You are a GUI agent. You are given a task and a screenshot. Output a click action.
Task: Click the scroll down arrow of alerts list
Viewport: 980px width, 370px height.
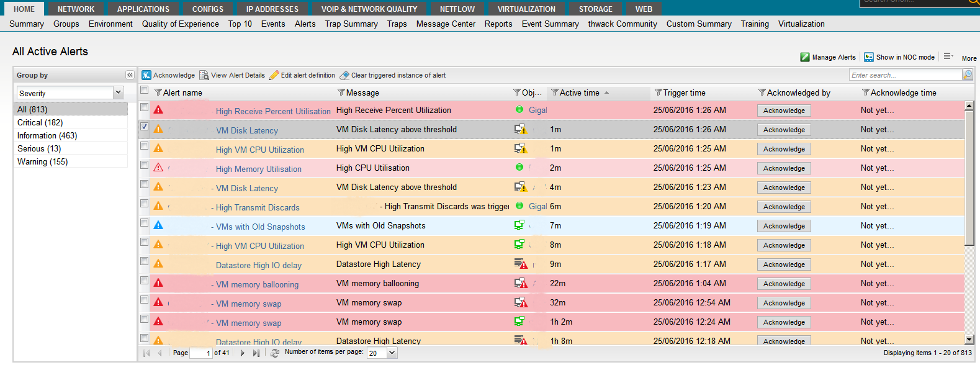969,340
